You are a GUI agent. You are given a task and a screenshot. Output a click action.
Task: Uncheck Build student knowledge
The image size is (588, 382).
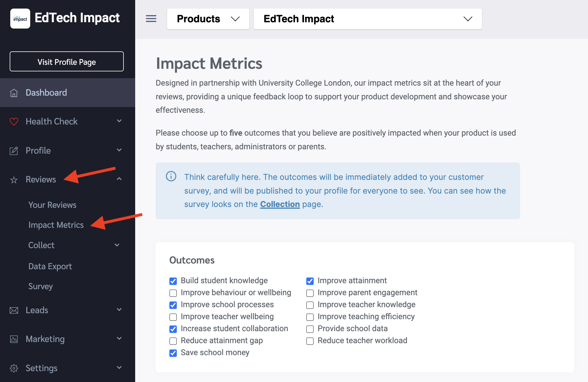[x=173, y=281]
